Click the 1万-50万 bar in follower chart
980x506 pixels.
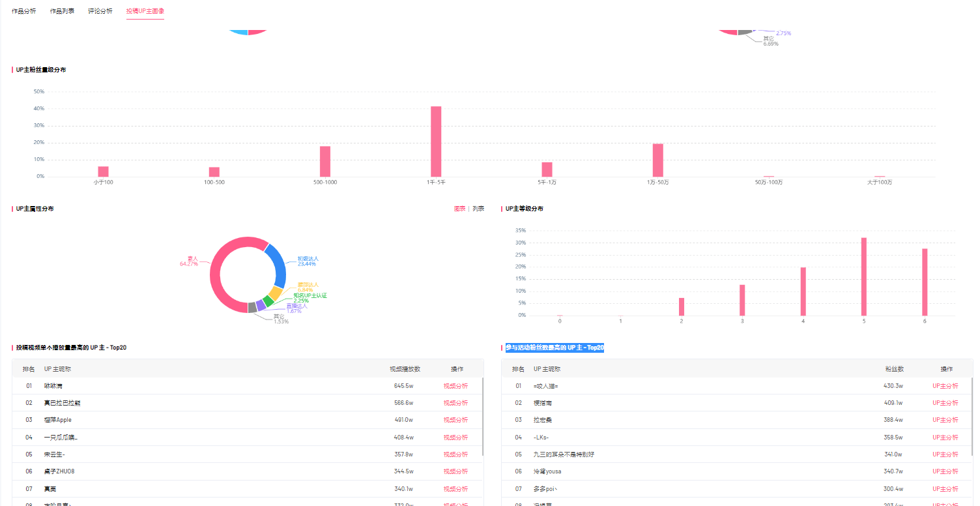point(657,160)
